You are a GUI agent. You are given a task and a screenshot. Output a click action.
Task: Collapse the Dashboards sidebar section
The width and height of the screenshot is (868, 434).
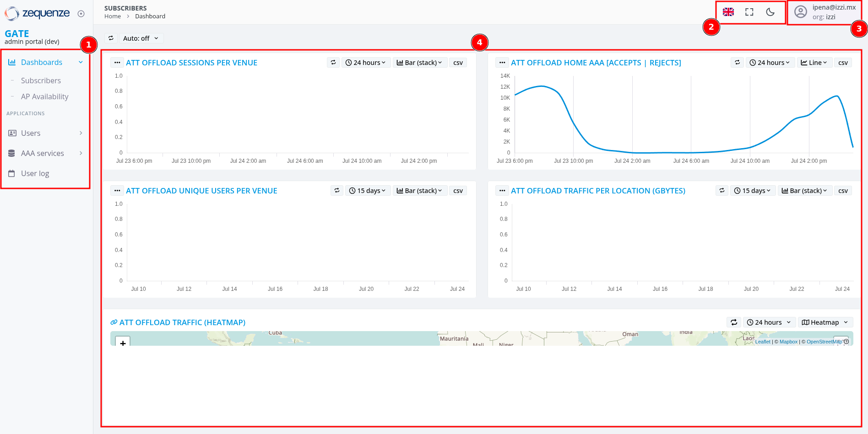[x=81, y=62]
